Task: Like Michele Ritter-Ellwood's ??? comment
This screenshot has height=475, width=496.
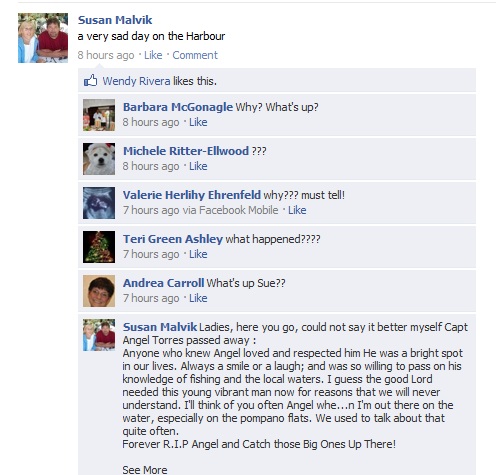Action: coord(198,166)
